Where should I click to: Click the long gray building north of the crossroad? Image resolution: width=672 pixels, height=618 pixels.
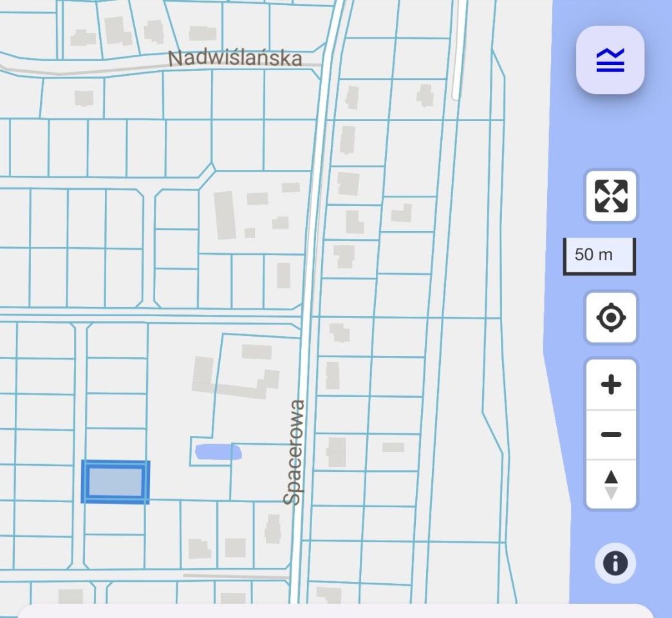[225, 215]
